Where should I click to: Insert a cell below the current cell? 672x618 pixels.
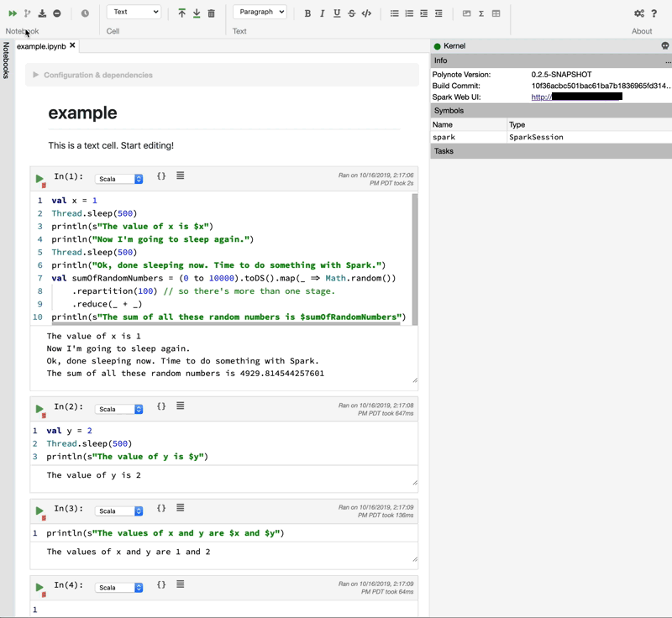coord(197,13)
